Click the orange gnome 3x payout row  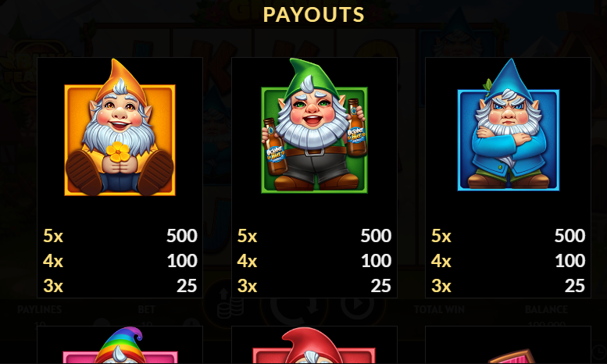coord(120,286)
